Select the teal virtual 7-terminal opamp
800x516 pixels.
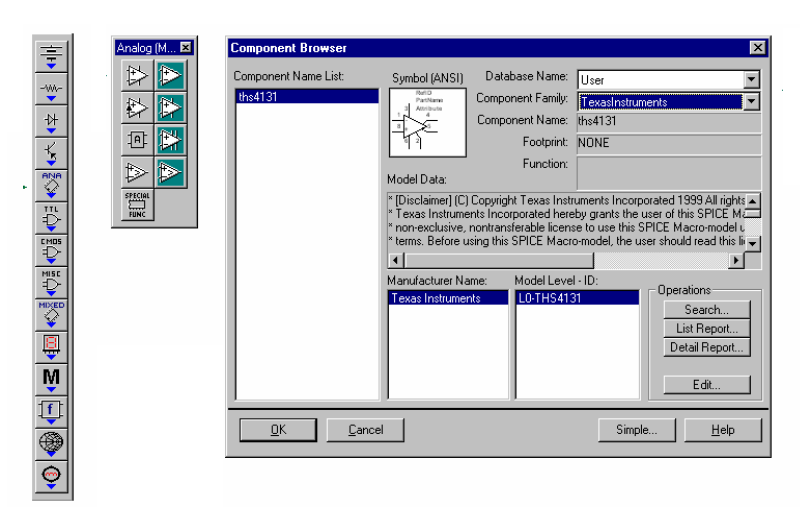click(x=170, y=140)
